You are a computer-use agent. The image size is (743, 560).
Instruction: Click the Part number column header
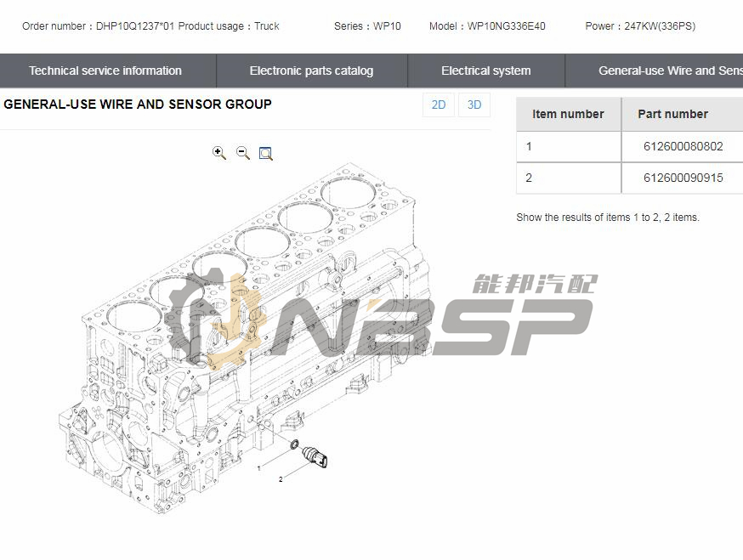click(x=672, y=114)
